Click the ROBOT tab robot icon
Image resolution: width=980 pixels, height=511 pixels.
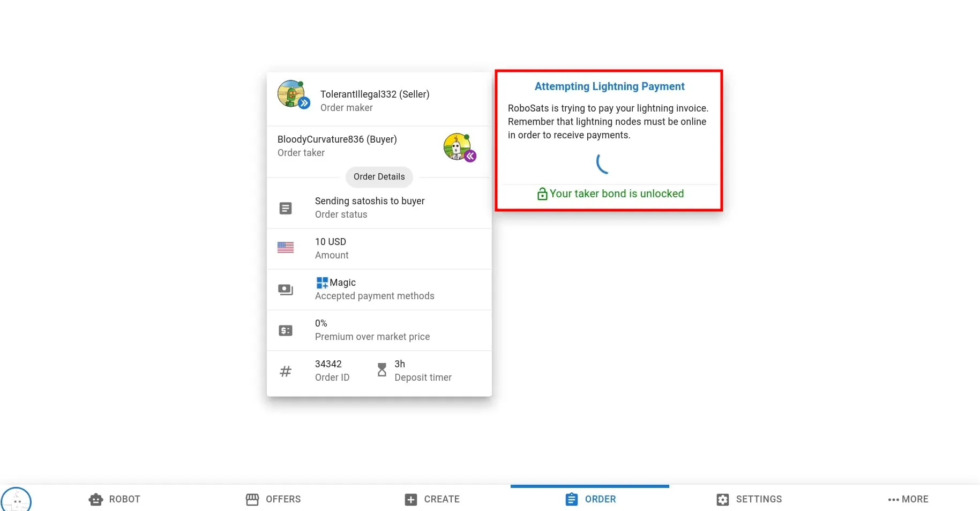click(x=96, y=500)
